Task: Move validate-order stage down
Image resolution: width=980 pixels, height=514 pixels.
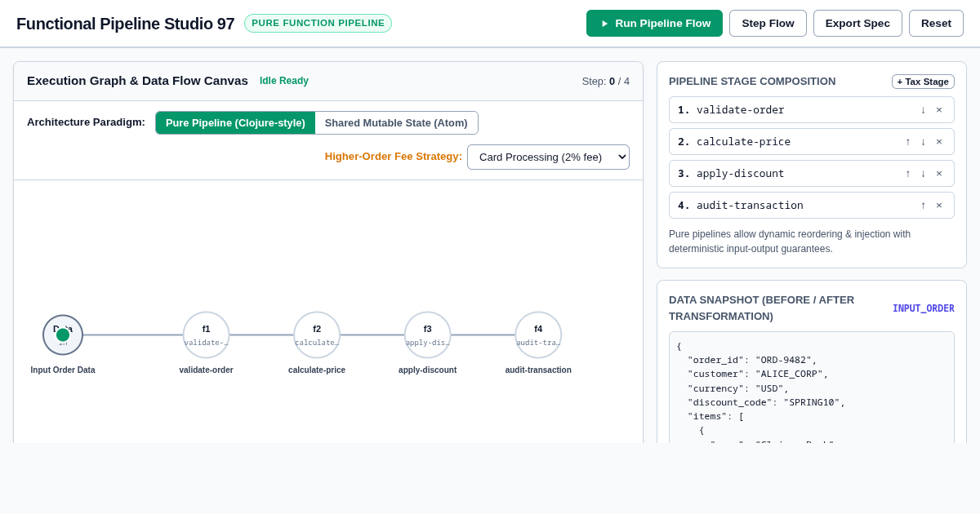Action: pos(924,110)
